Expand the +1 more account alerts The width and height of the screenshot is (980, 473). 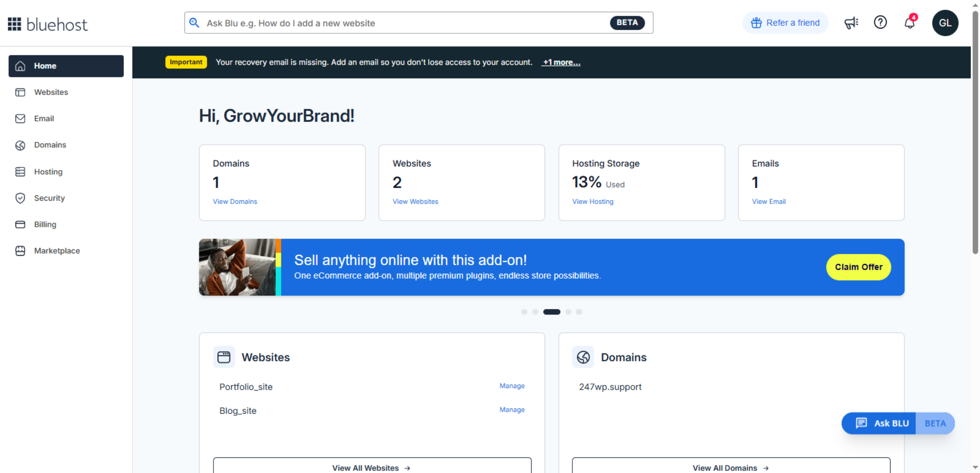[x=561, y=62]
